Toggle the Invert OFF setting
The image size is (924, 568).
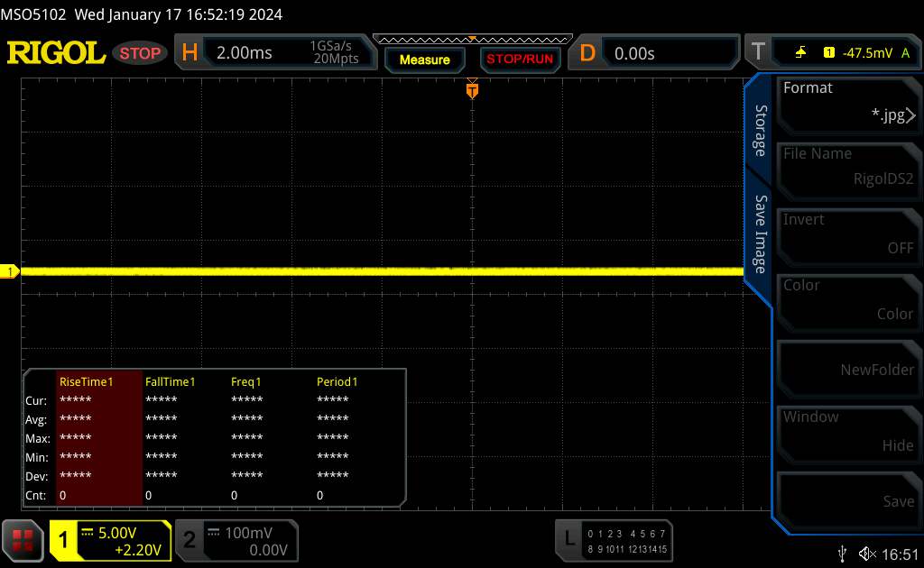(848, 234)
